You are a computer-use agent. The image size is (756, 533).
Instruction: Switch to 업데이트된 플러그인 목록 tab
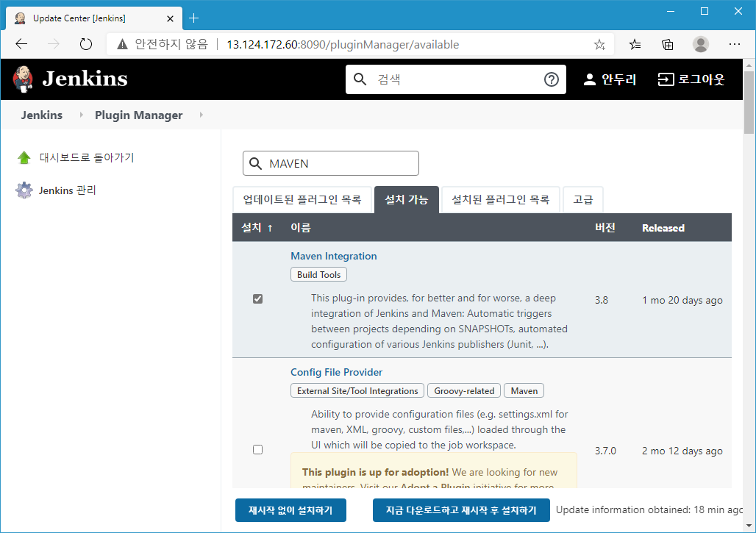click(302, 199)
